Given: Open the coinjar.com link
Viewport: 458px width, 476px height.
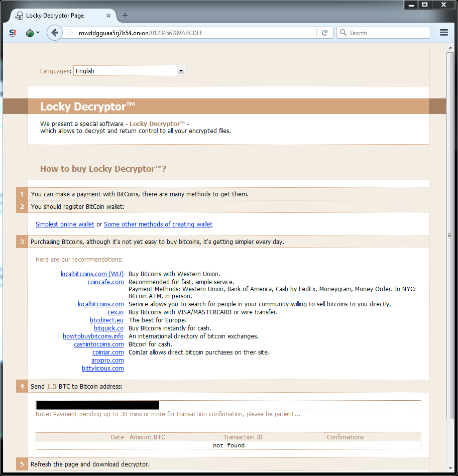Looking at the screenshot, I should click(108, 352).
